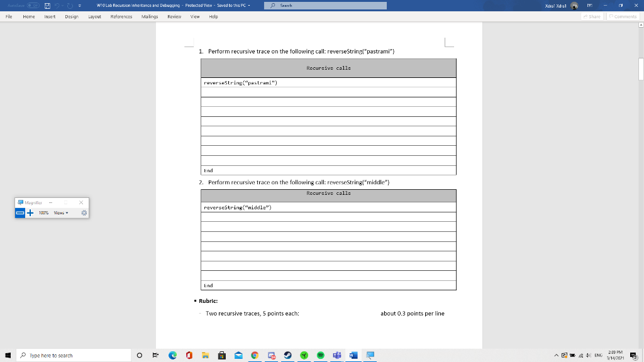Open Microsoft Store from taskbar
The height and width of the screenshot is (362, 644).
pos(222,356)
